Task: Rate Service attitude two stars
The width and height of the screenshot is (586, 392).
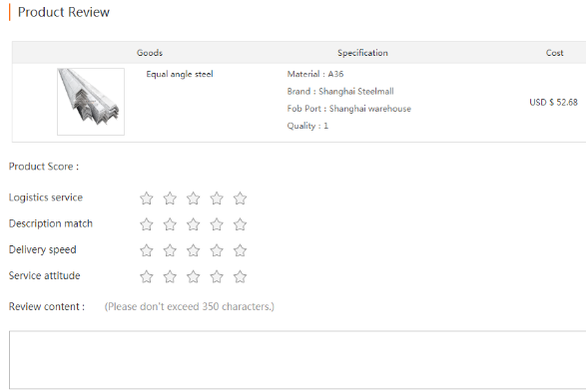Action: pyautogui.click(x=170, y=276)
